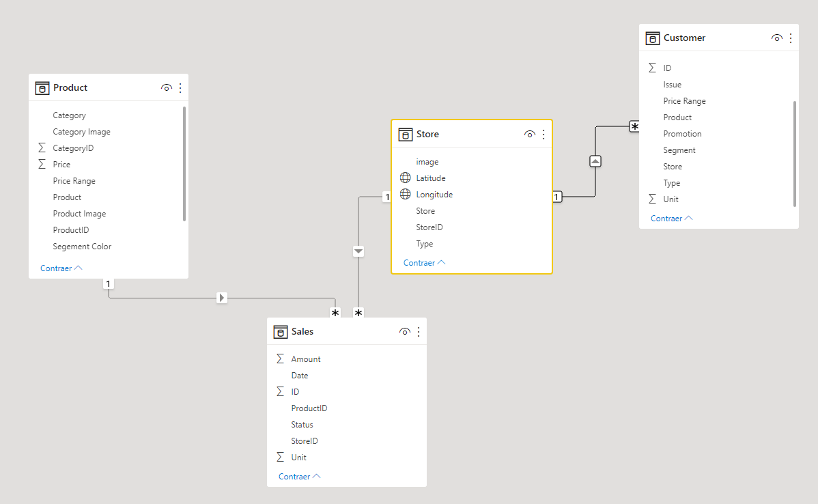
Task: Click the arrow icon on the Store-Sales relationship line
Action: tap(358, 251)
